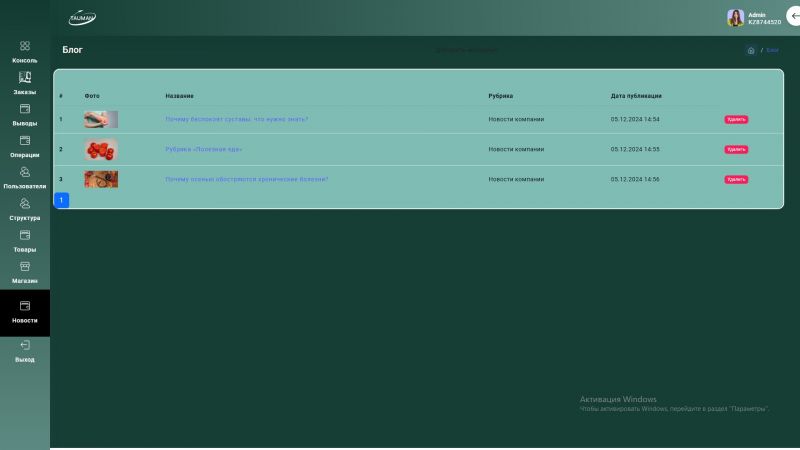The image size is (800, 450).
Task: Delete the third post about хронические болезни
Action: pos(736,180)
